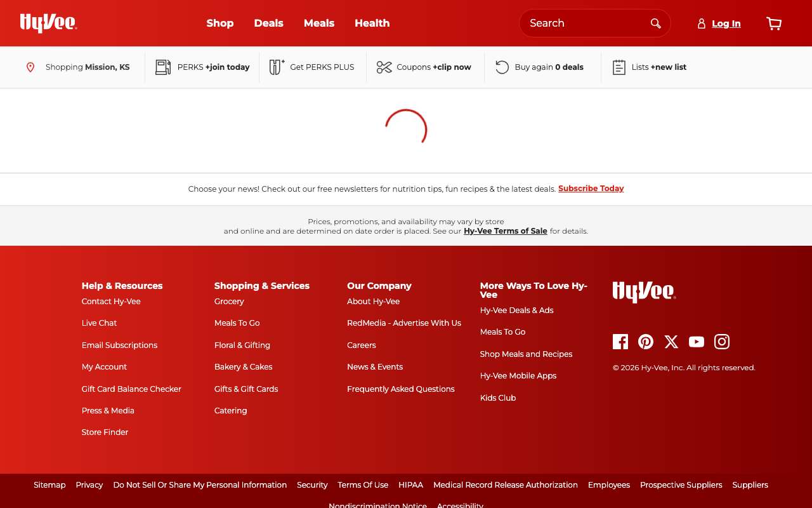Open Hy-Vee's Instagram icon
Viewport: 812px width, 508px height.
coord(722,342)
